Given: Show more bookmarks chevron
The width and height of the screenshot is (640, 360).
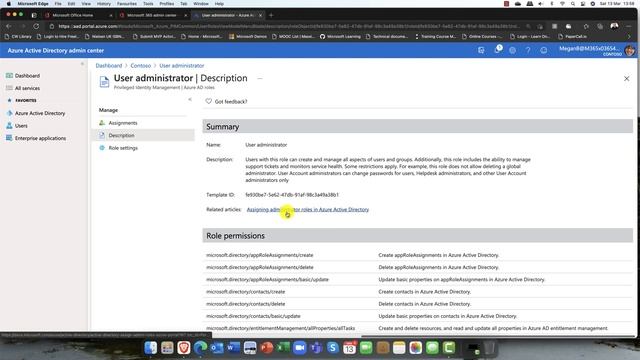Looking at the screenshot, I should tap(629, 36).
